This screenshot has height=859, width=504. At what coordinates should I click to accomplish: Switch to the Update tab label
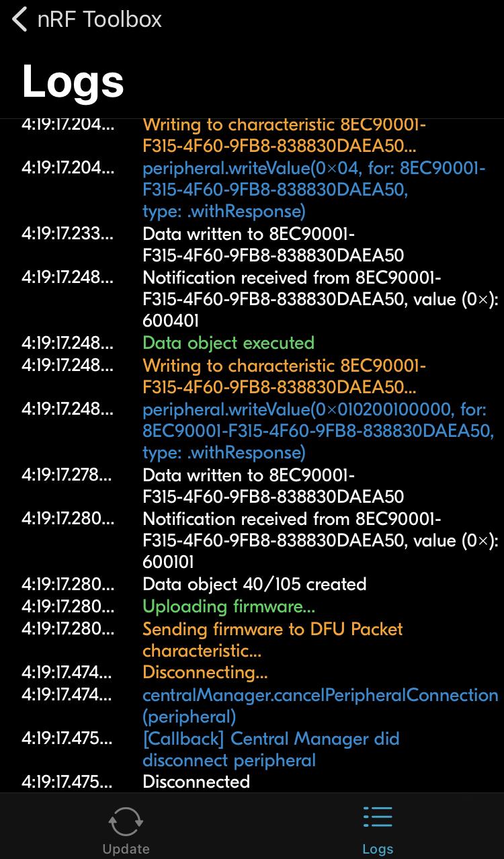(x=126, y=849)
